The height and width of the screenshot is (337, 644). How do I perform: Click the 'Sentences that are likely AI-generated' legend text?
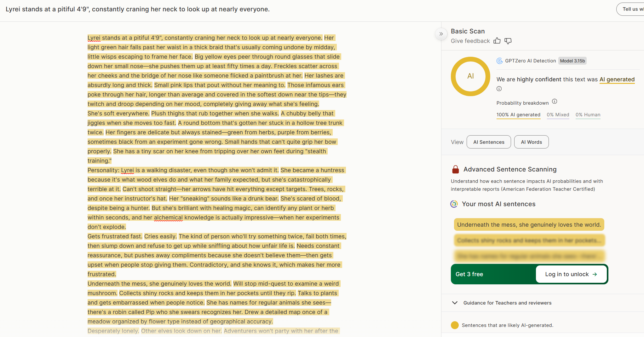507,325
